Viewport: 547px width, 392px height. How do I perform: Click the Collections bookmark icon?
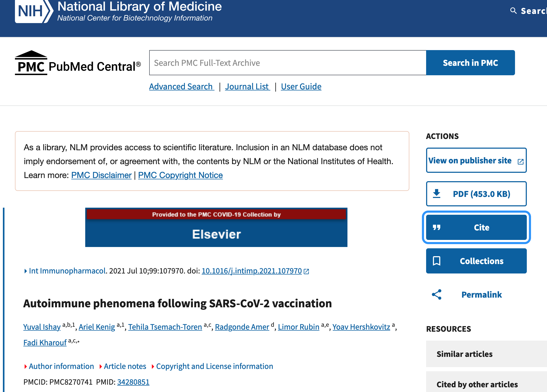tap(437, 261)
